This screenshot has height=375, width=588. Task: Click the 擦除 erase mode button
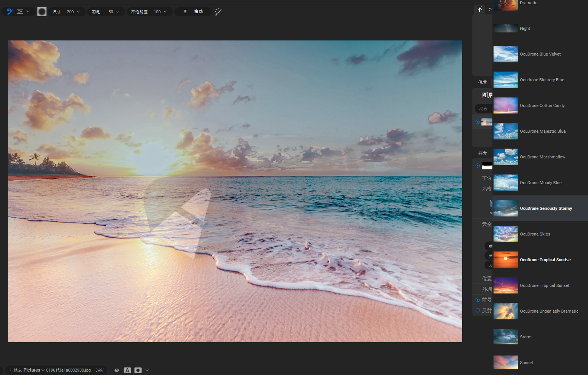click(198, 12)
